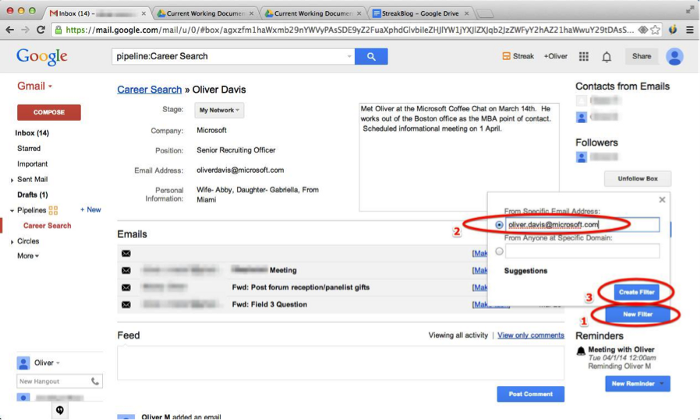Click the Share button
700x420 pixels.
(641, 56)
